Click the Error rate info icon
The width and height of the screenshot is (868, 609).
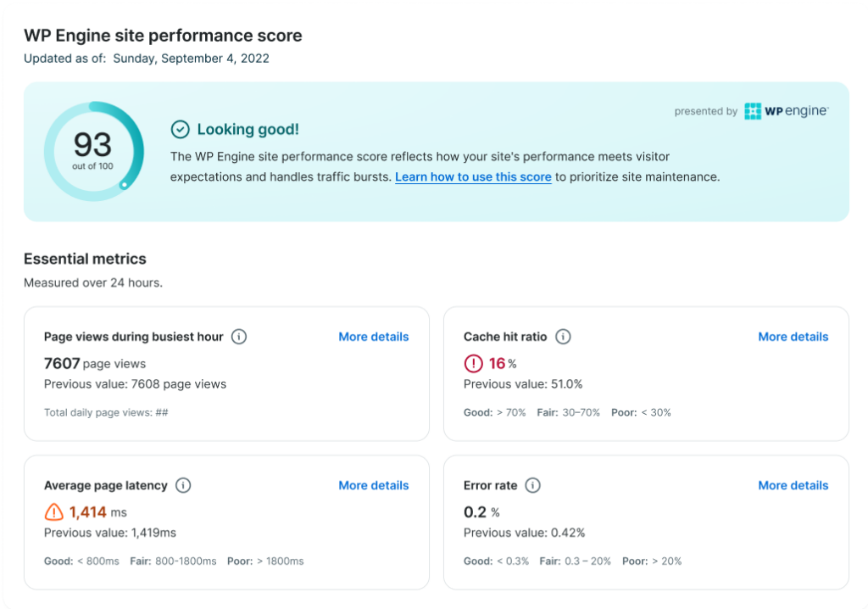(532, 485)
